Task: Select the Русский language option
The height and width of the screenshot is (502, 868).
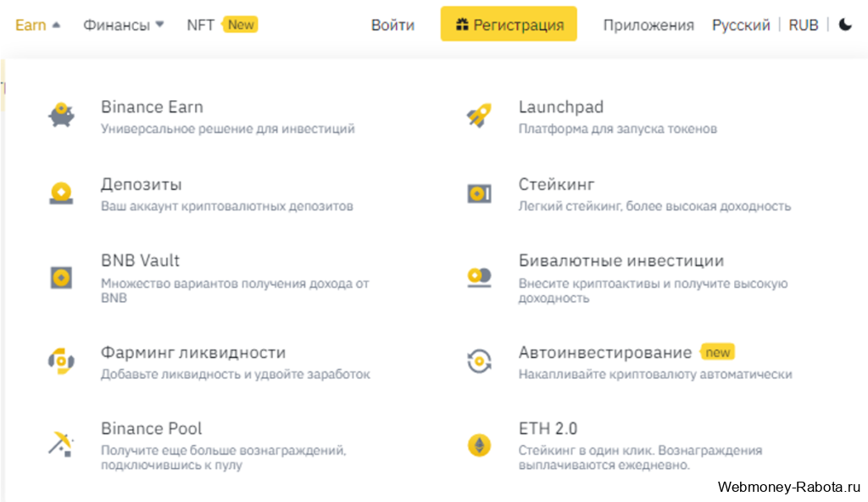Action: click(741, 25)
